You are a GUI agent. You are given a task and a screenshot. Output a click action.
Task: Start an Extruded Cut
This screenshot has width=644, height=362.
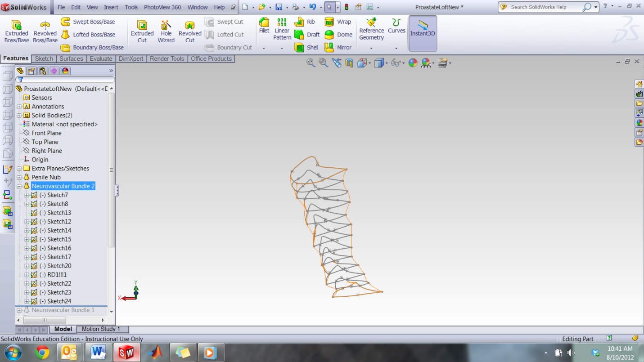(142, 31)
